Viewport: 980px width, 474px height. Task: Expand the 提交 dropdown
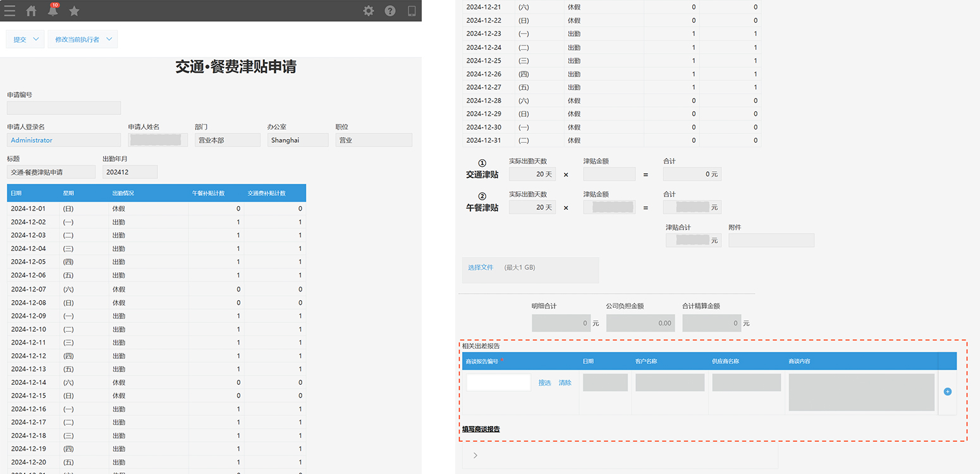[x=26, y=39]
